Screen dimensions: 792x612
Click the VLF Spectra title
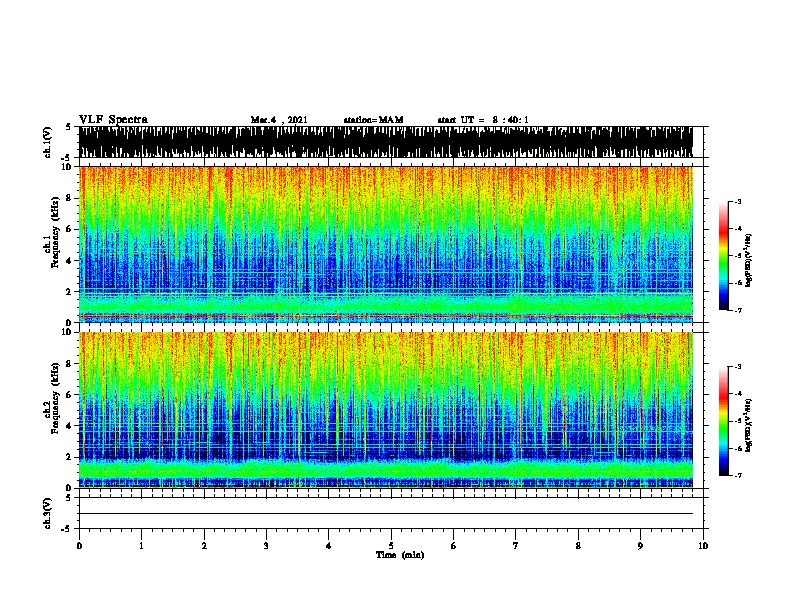113,120
